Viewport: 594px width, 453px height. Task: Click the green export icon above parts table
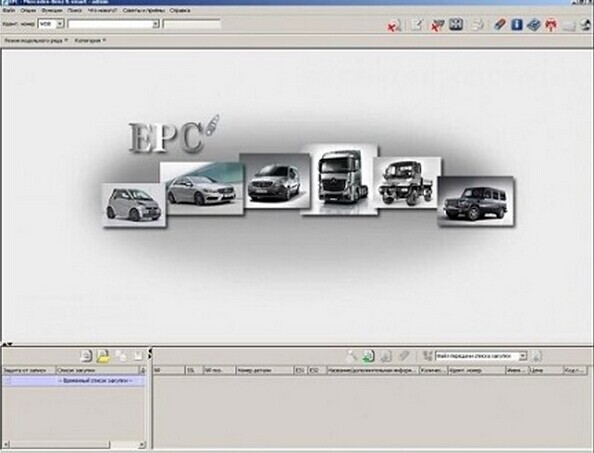coord(368,356)
